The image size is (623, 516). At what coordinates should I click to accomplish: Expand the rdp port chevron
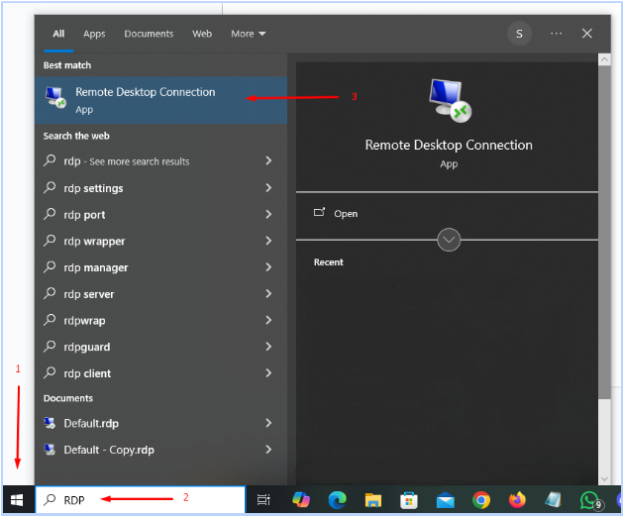pyautogui.click(x=269, y=214)
